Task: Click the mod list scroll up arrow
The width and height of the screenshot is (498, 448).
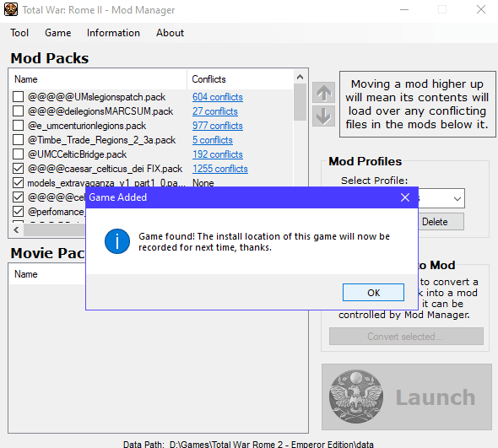Action: [x=300, y=77]
